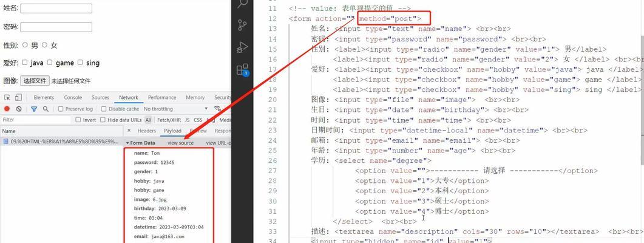Click line number 20 in editor gutter

tap(272, 100)
